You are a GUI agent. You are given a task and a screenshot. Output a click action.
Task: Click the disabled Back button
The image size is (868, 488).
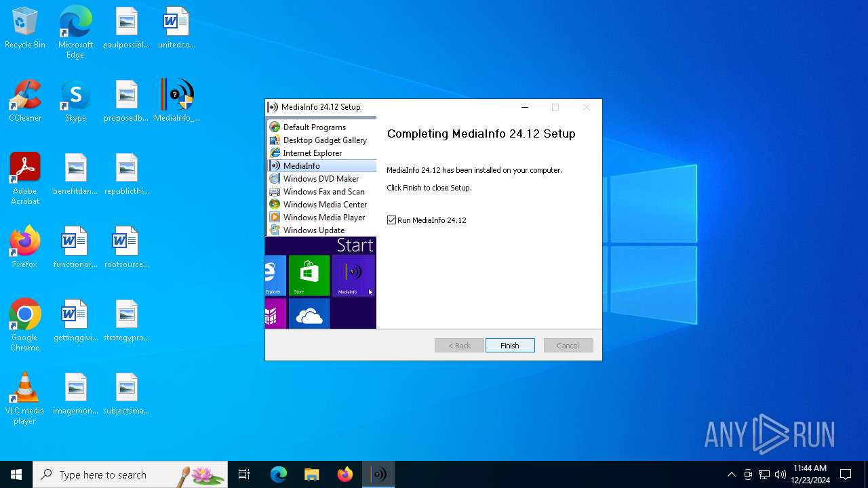[459, 346]
